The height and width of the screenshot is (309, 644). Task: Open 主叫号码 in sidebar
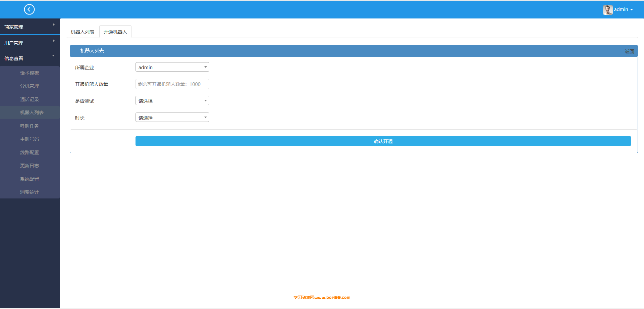[30, 139]
